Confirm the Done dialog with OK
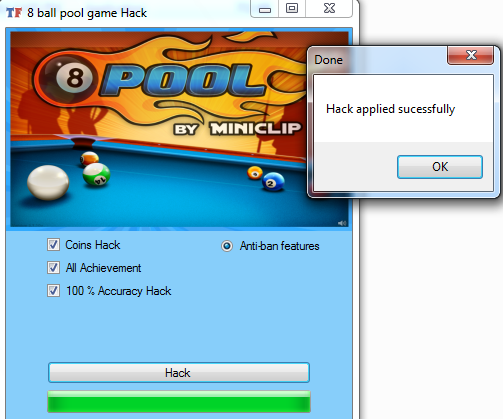The width and height of the screenshot is (503, 419). (440, 167)
